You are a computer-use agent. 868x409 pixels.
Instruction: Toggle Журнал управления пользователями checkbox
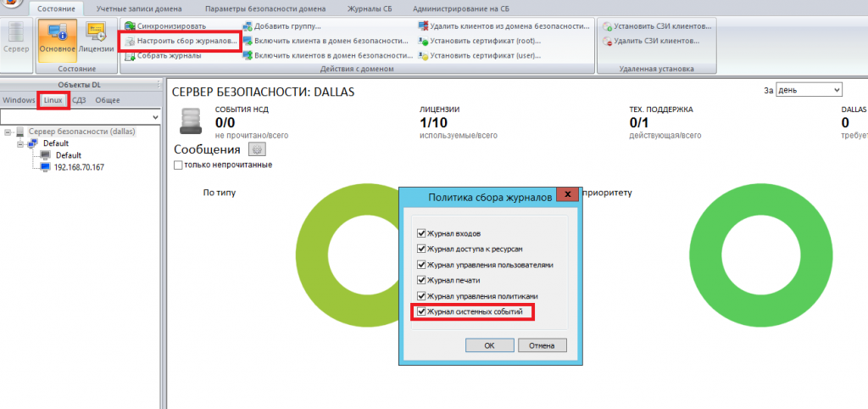coord(421,265)
